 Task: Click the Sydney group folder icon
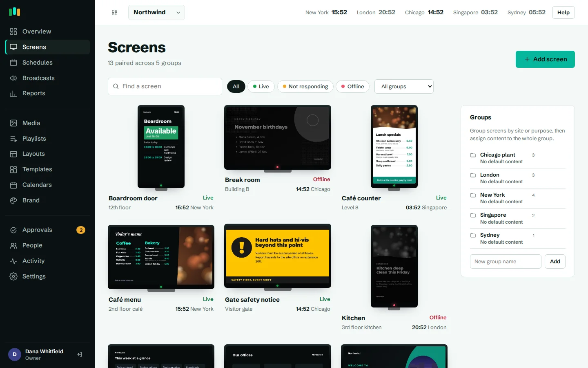click(473, 235)
